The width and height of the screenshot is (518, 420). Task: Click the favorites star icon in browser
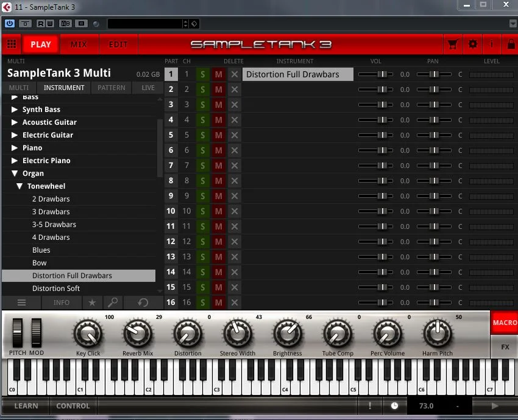pyautogui.click(x=92, y=303)
